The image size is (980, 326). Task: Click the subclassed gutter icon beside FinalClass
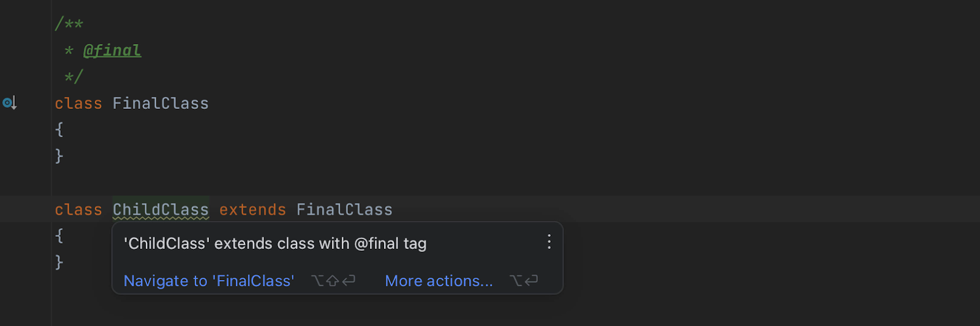click(x=9, y=103)
